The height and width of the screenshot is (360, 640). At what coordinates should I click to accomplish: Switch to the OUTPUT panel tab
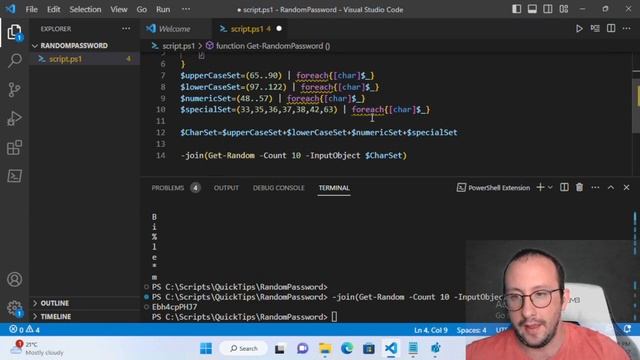tap(226, 188)
